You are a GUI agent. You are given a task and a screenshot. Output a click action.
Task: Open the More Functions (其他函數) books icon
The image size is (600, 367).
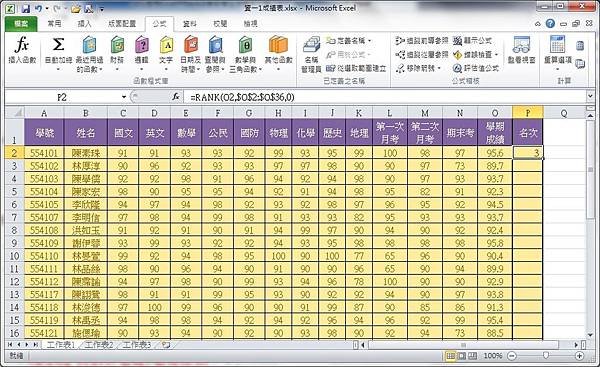pos(278,45)
